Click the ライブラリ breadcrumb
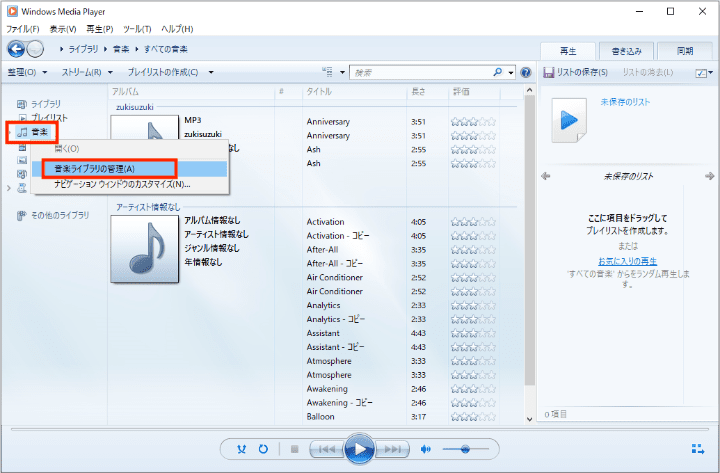Viewport: 720px width, 473px height. pyautogui.click(x=84, y=49)
